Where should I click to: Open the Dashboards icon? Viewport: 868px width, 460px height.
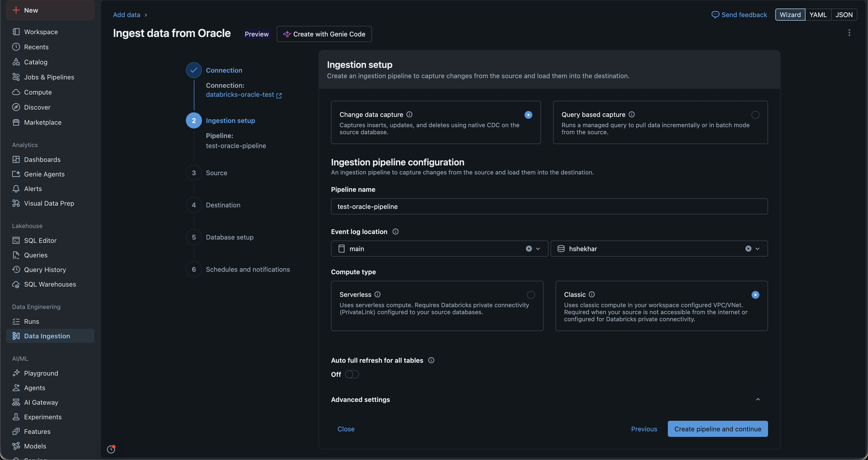(x=16, y=159)
